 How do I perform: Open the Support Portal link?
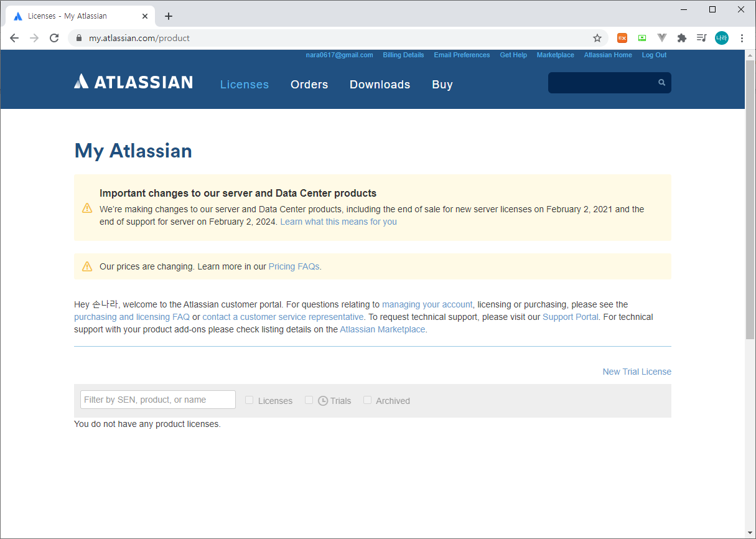(x=571, y=317)
